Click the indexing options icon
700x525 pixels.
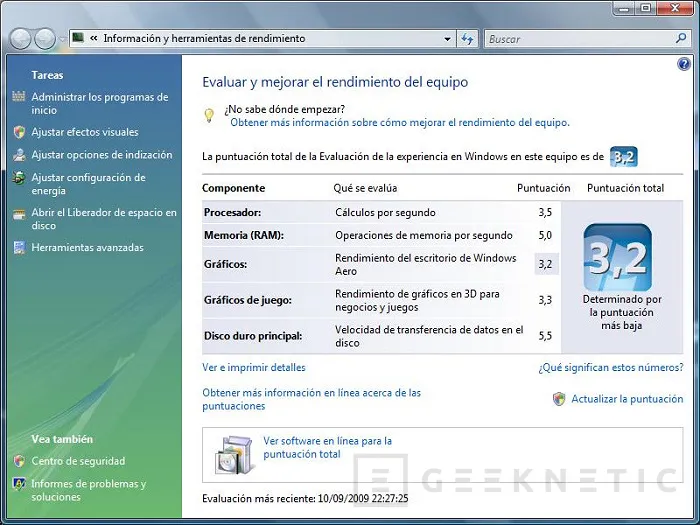[x=19, y=155]
